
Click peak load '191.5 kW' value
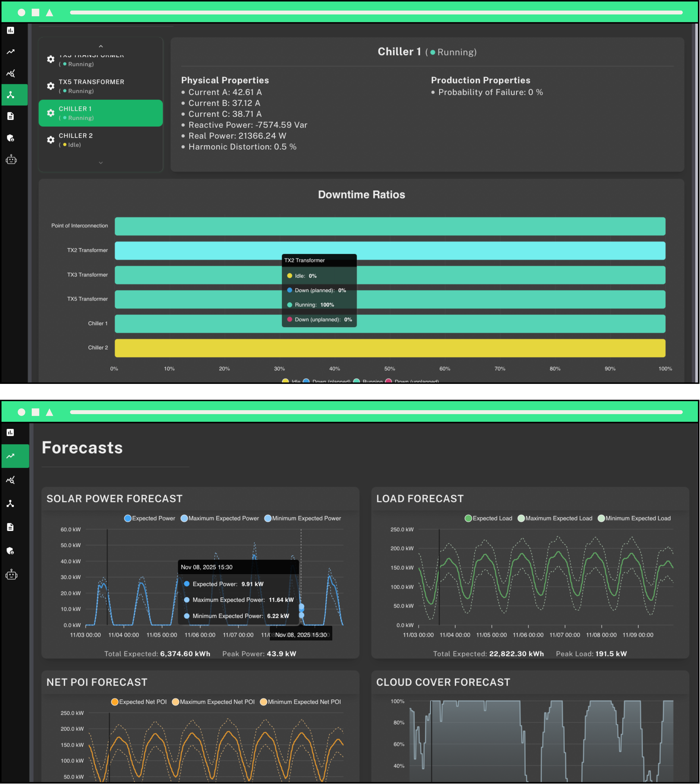click(x=611, y=654)
